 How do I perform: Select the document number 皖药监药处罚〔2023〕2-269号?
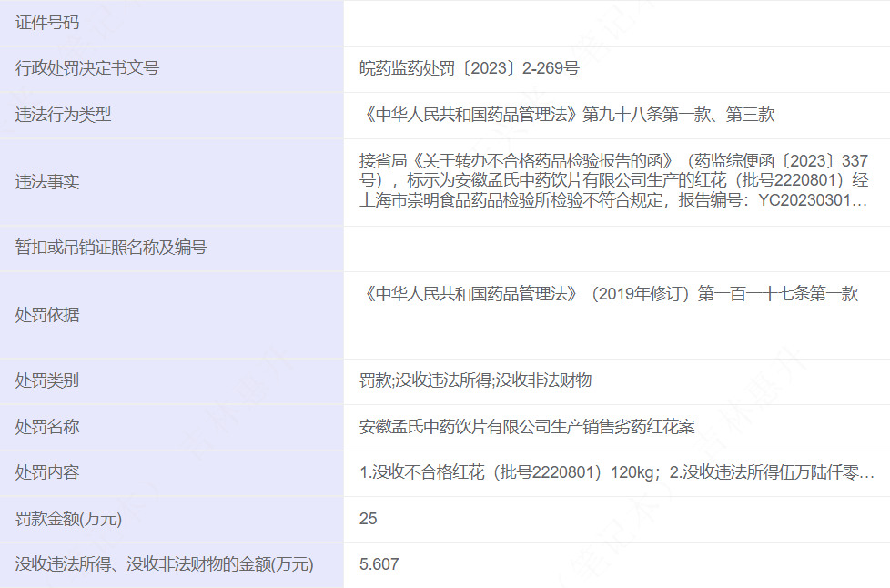[x=470, y=68]
